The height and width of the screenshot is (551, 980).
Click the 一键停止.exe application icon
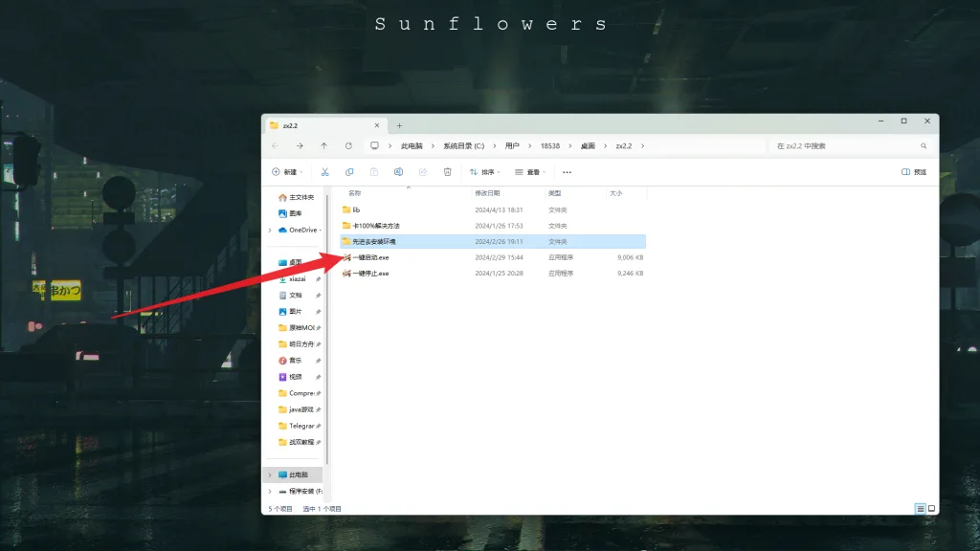(x=346, y=273)
